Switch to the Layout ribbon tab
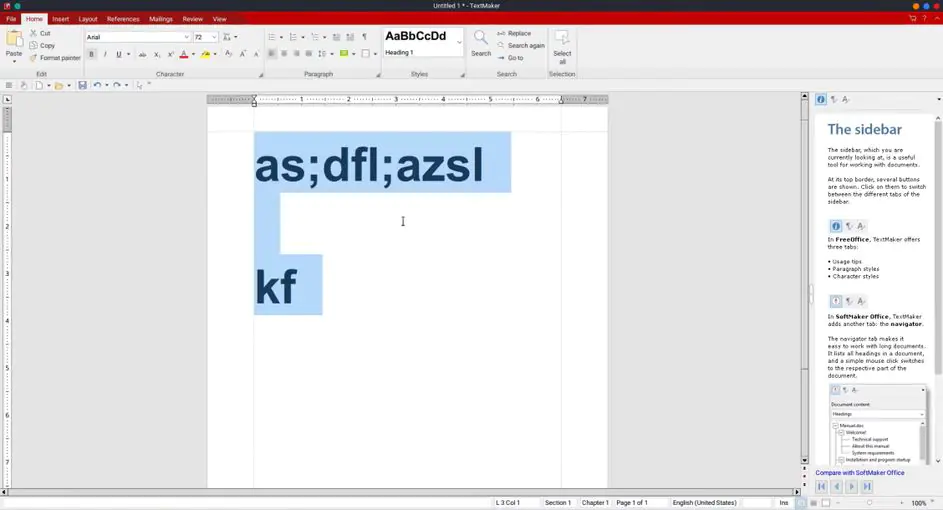943x510 pixels. coord(88,19)
